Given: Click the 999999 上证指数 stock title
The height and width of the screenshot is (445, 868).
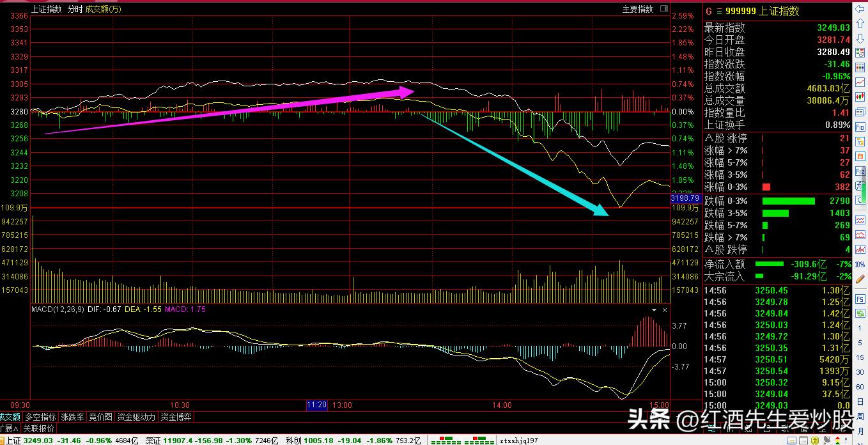Looking at the screenshot, I should pos(763,12).
